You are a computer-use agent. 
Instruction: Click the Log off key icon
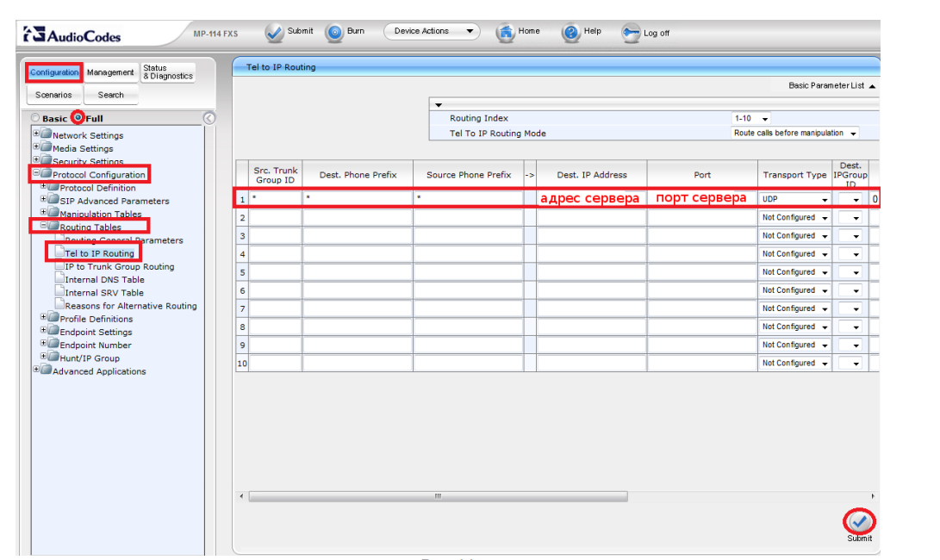pyautogui.click(x=631, y=33)
